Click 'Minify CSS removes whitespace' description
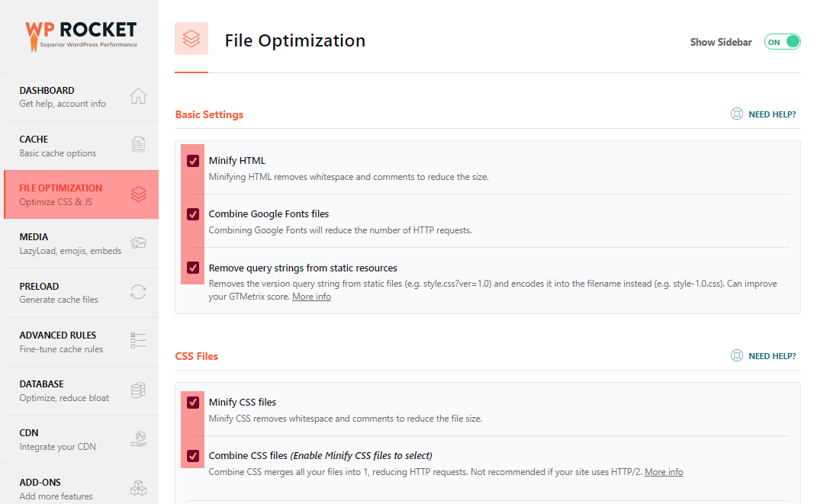 click(346, 419)
